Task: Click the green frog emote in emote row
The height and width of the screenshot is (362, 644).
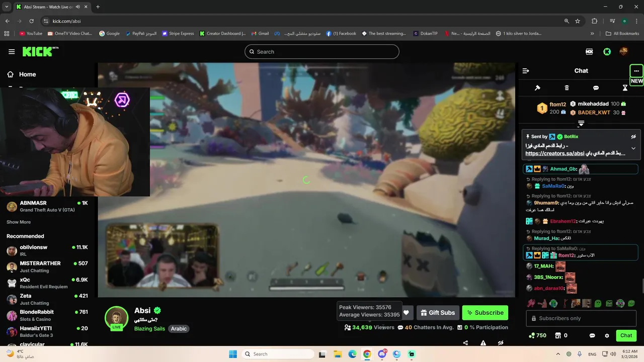Action: point(598,304)
